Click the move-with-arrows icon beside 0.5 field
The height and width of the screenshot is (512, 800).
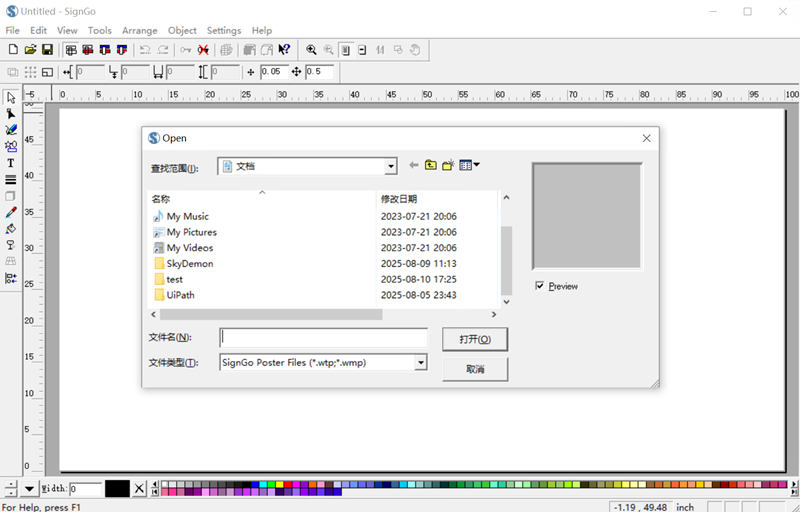[296, 72]
